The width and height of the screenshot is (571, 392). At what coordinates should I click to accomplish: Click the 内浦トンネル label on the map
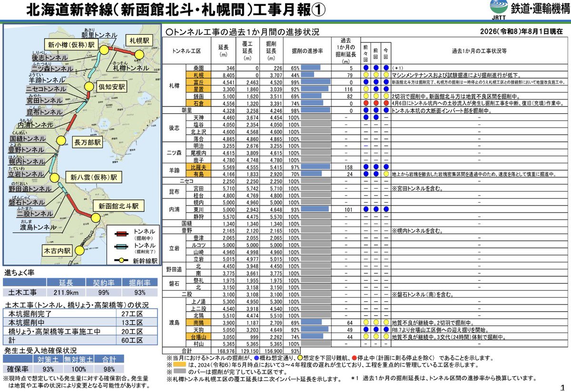(37, 126)
